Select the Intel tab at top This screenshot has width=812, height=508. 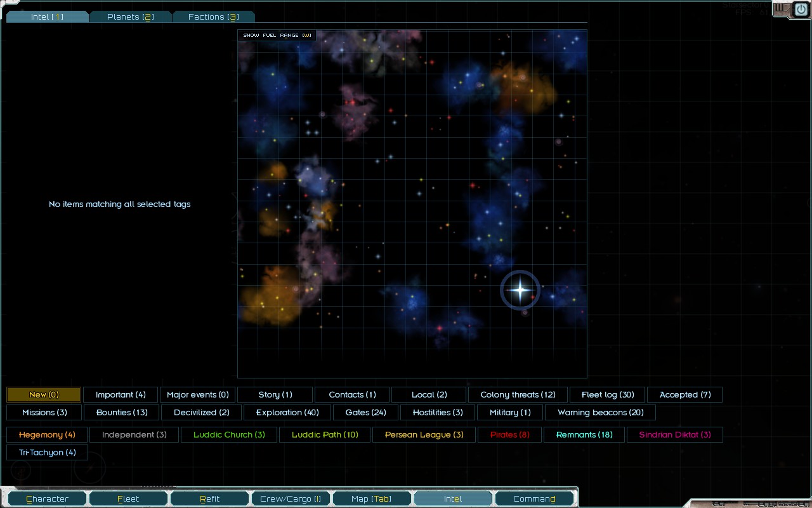pos(47,17)
